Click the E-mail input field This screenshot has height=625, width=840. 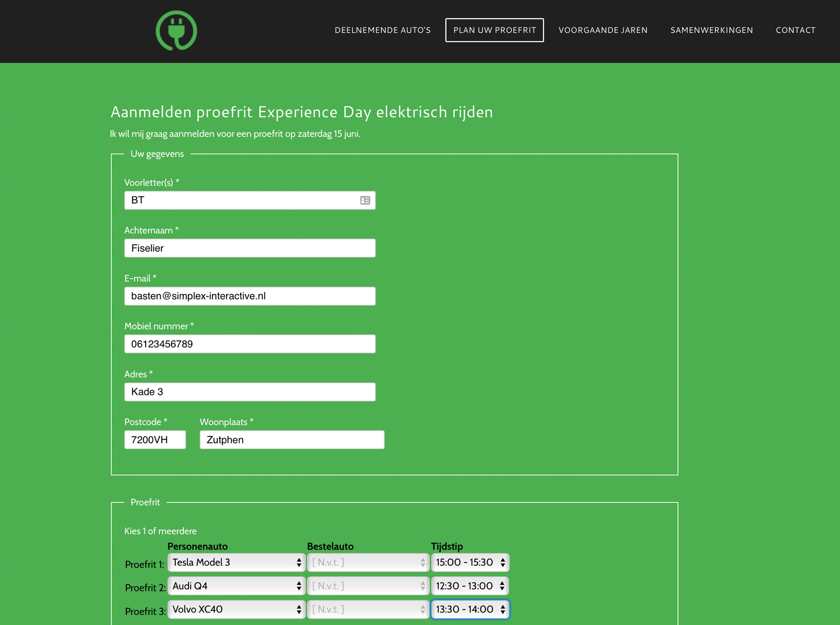250,296
